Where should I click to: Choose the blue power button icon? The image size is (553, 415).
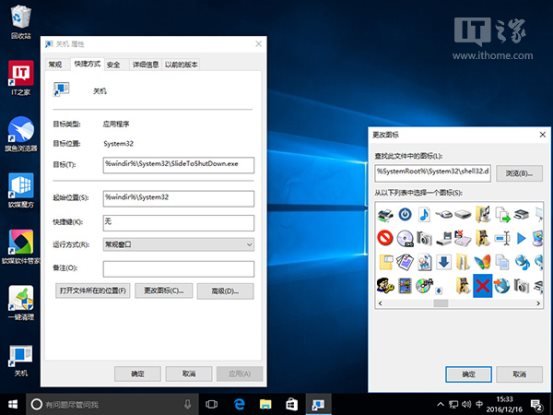405,214
